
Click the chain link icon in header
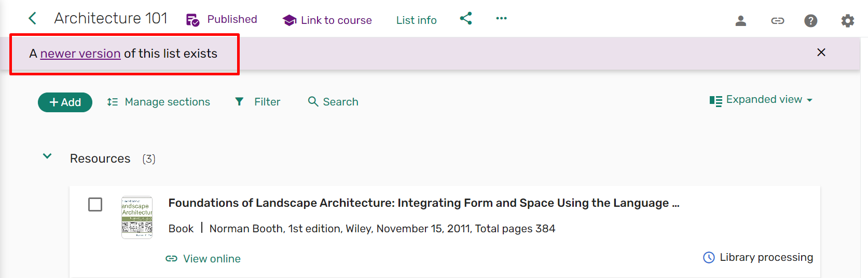tap(777, 21)
